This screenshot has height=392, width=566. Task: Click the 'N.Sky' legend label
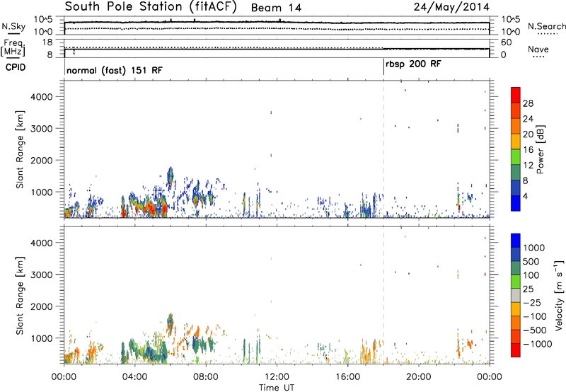tap(13, 26)
